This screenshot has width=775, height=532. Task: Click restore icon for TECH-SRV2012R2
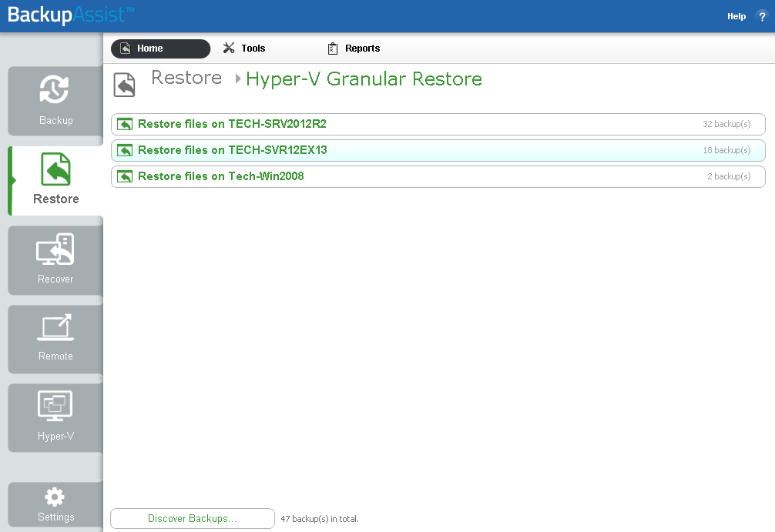pos(125,124)
